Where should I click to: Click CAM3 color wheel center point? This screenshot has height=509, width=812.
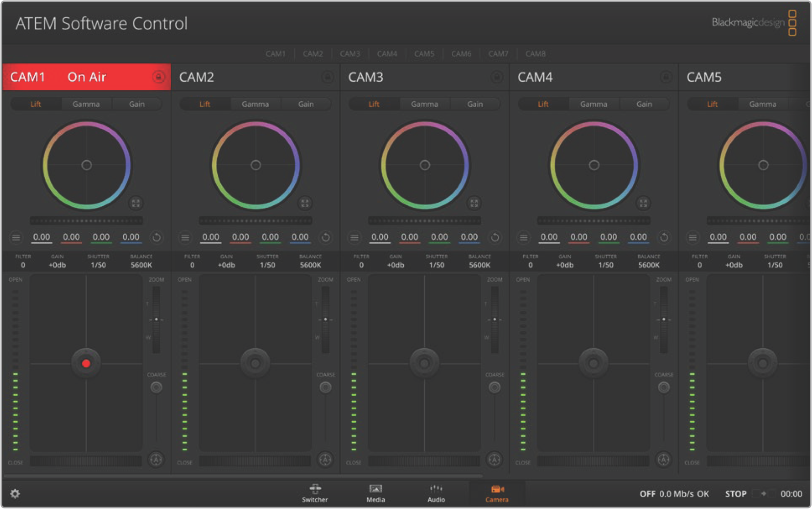pyautogui.click(x=425, y=165)
